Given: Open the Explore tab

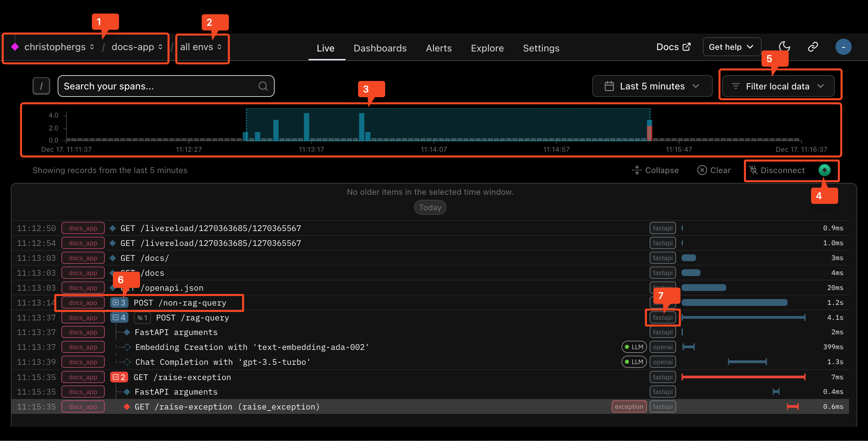Looking at the screenshot, I should pyautogui.click(x=487, y=48).
